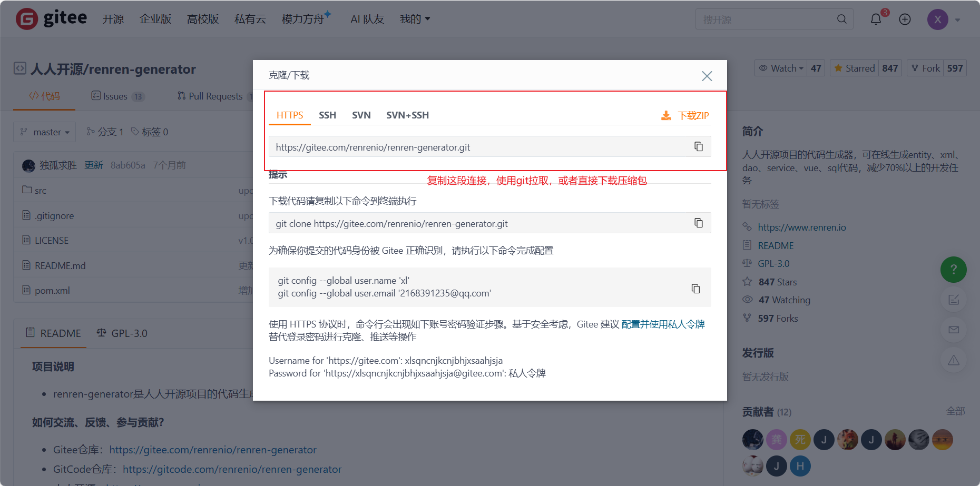Select the HTTPS tab
The image size is (980, 486).
(290, 115)
